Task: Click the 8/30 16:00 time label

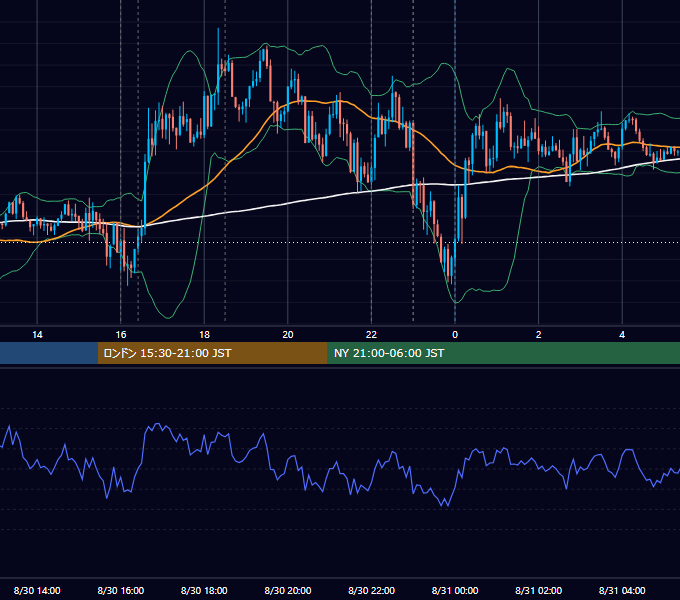Action: [121, 590]
